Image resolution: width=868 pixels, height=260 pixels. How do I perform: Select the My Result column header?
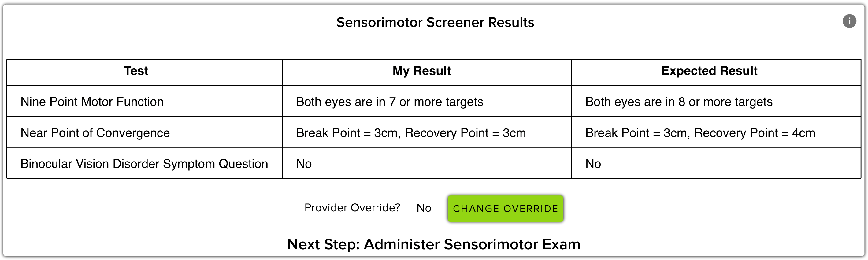click(421, 71)
